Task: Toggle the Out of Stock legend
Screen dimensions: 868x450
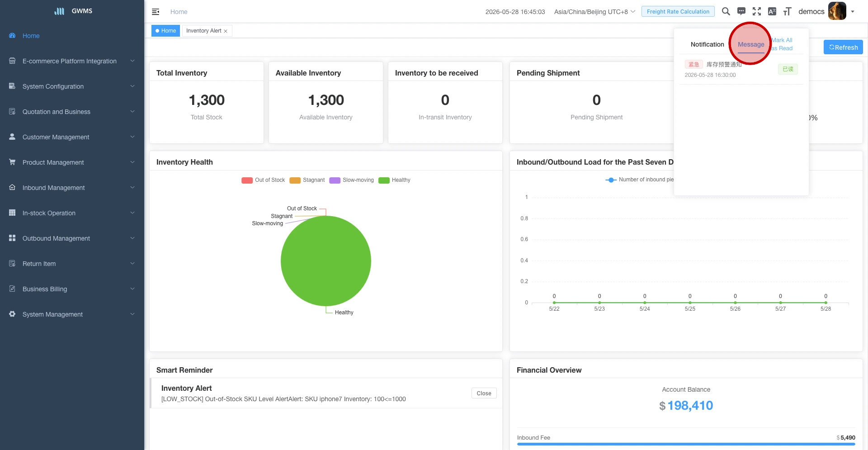Action: coord(263,180)
